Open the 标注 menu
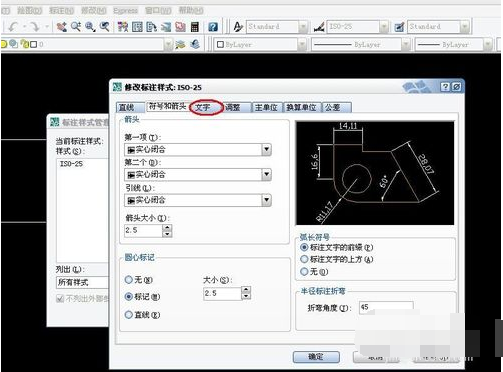Screen dimensions: 503x372 point(61,11)
